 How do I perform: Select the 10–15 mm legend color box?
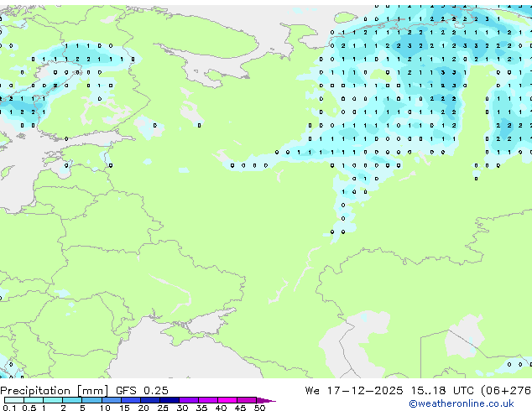click(111, 400)
